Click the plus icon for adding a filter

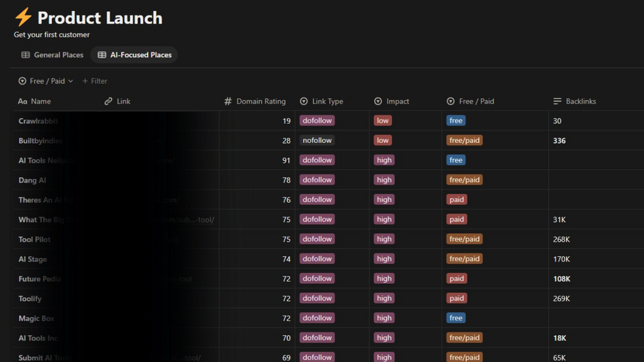[85, 81]
